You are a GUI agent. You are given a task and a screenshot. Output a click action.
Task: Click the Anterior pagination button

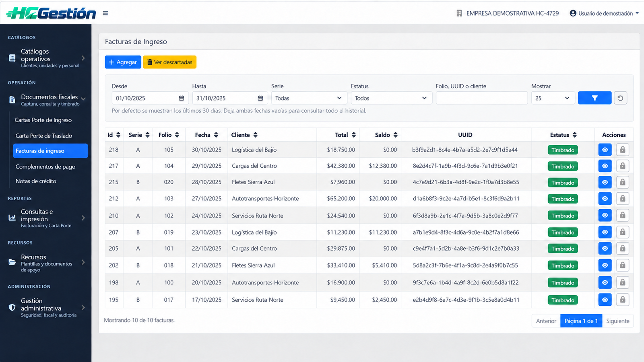[546, 321]
